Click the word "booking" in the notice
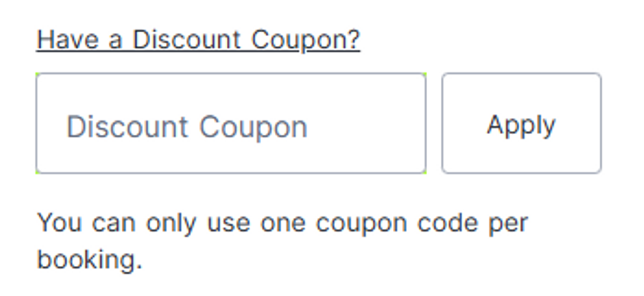The image size is (644, 296). (86, 259)
